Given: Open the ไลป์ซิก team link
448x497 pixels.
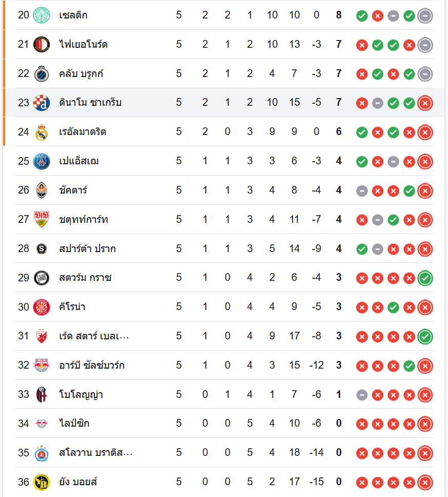Looking at the screenshot, I should (x=74, y=424).
